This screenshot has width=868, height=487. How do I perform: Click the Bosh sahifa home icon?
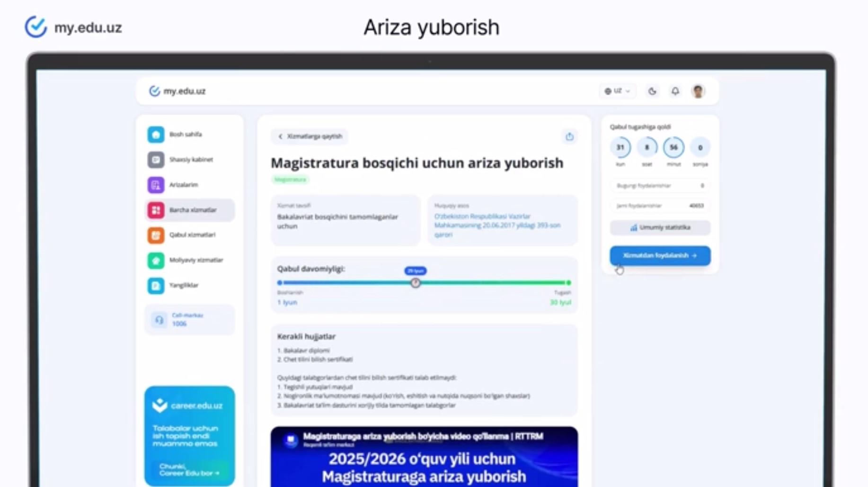pos(156,135)
